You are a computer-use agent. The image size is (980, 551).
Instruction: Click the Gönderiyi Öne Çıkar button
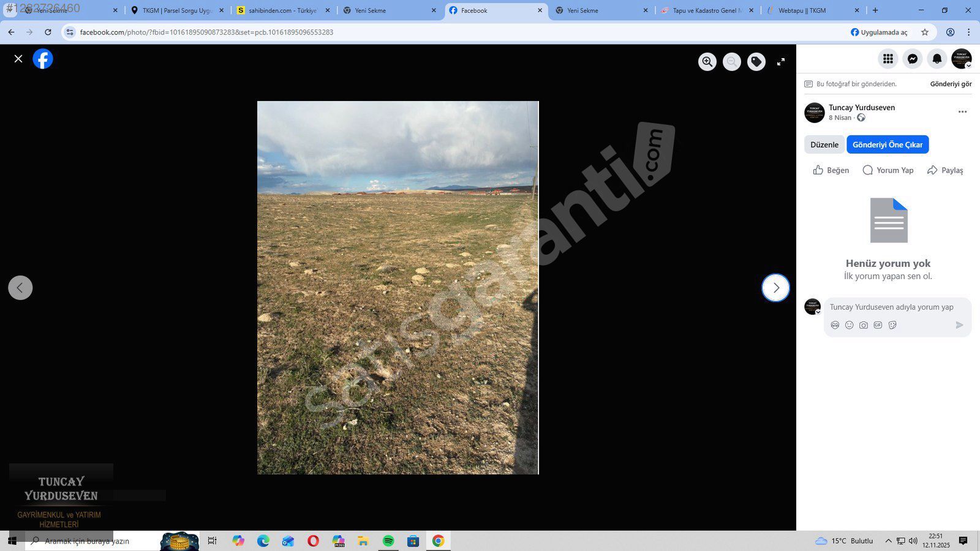[x=888, y=144]
